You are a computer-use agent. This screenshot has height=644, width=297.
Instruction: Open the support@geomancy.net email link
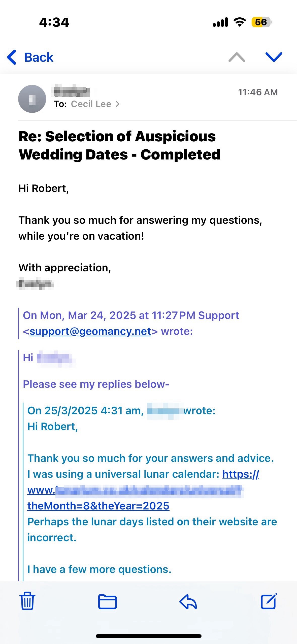[90, 331]
